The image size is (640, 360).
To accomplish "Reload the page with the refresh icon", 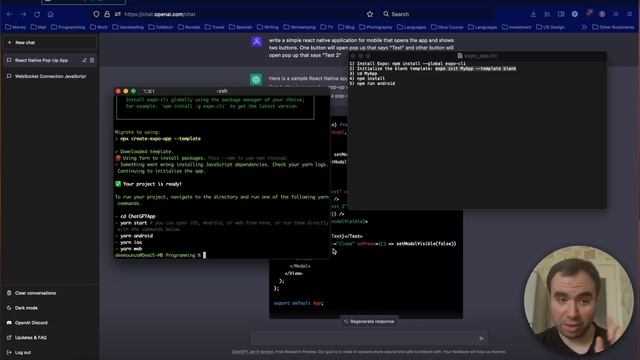I will [37, 14].
